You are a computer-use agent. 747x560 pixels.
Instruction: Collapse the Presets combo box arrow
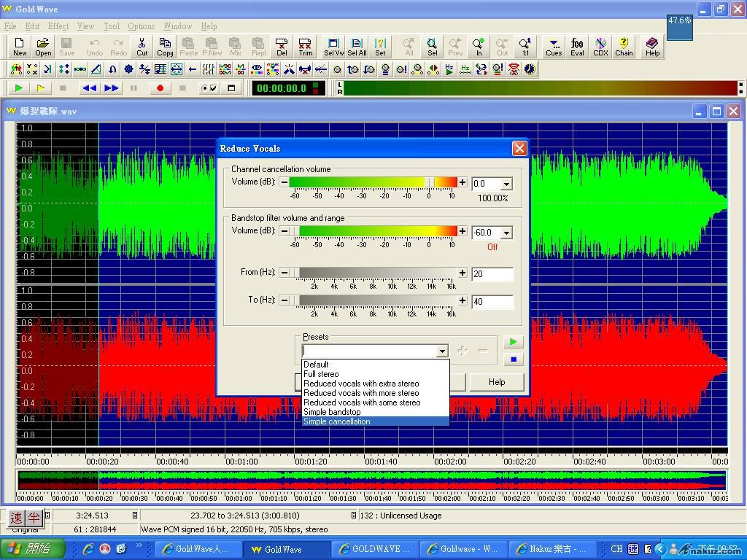(x=442, y=351)
